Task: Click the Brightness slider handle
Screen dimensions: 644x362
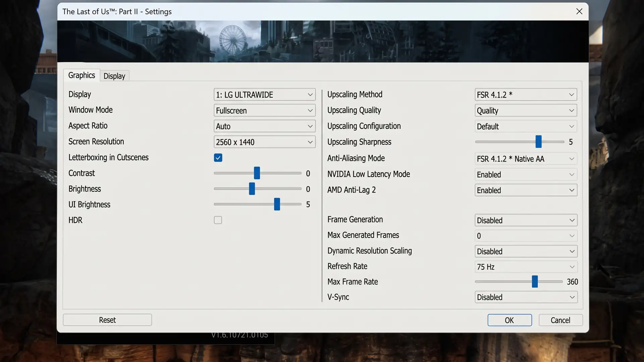Action: point(252,189)
